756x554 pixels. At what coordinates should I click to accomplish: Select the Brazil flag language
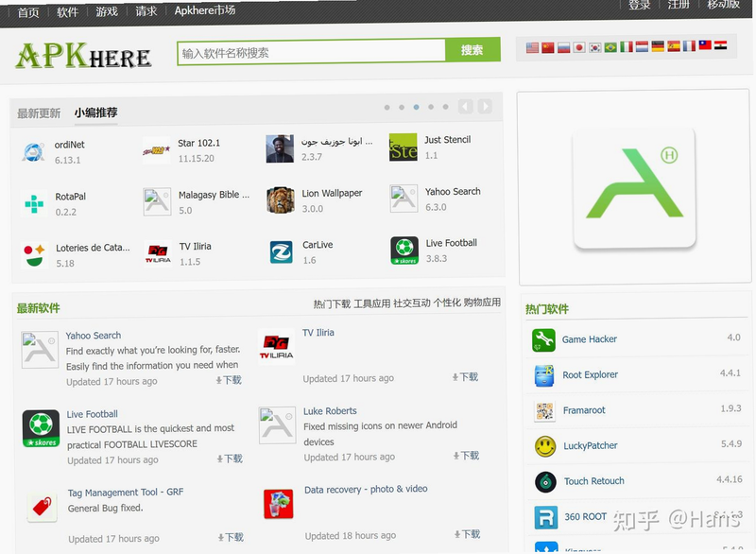tap(610, 47)
